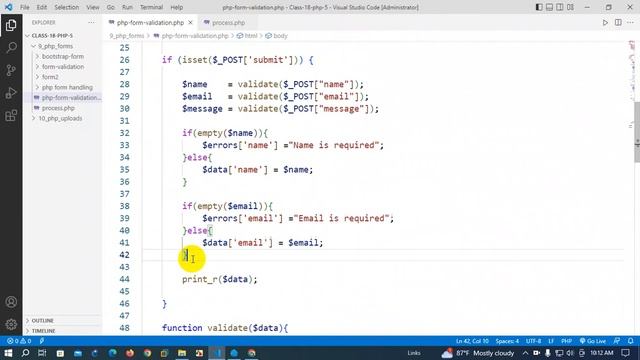This screenshot has width=640, height=360.
Task: Open the Source Control view
Action: (x=11, y=70)
